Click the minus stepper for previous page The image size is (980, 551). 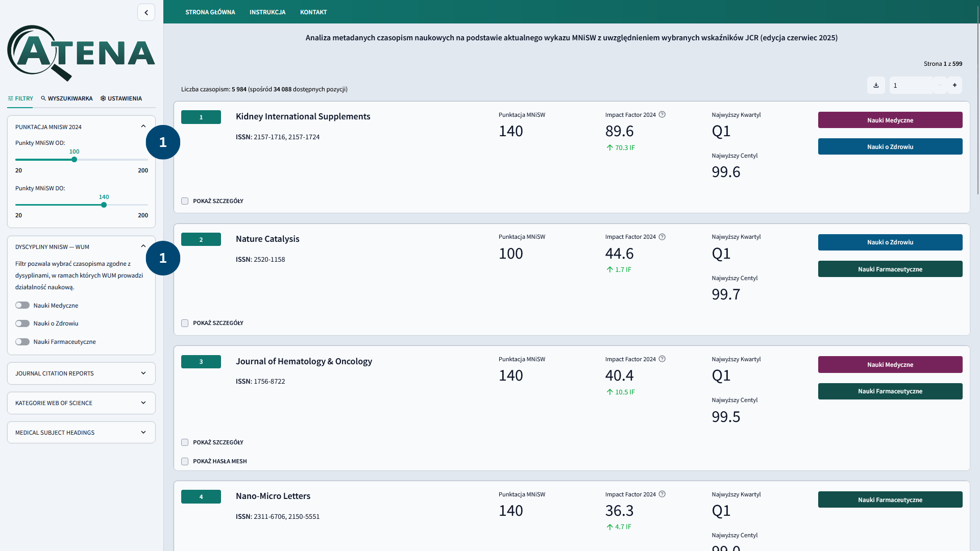pos(940,85)
